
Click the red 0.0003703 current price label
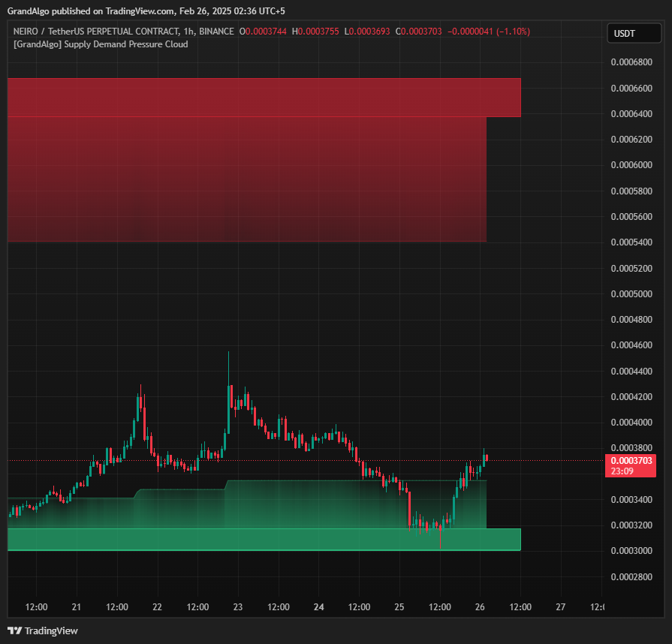tap(631, 466)
